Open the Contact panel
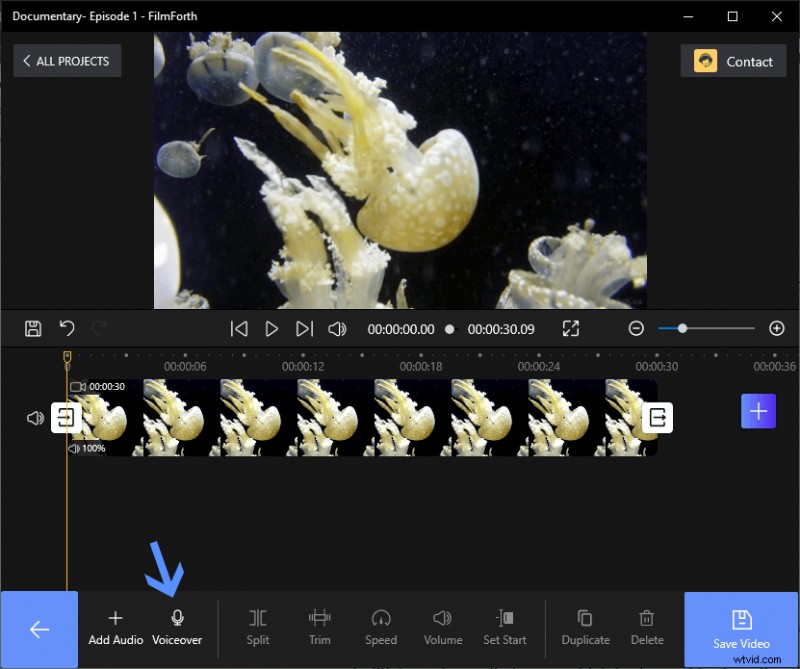This screenshot has width=800, height=669. click(x=733, y=61)
